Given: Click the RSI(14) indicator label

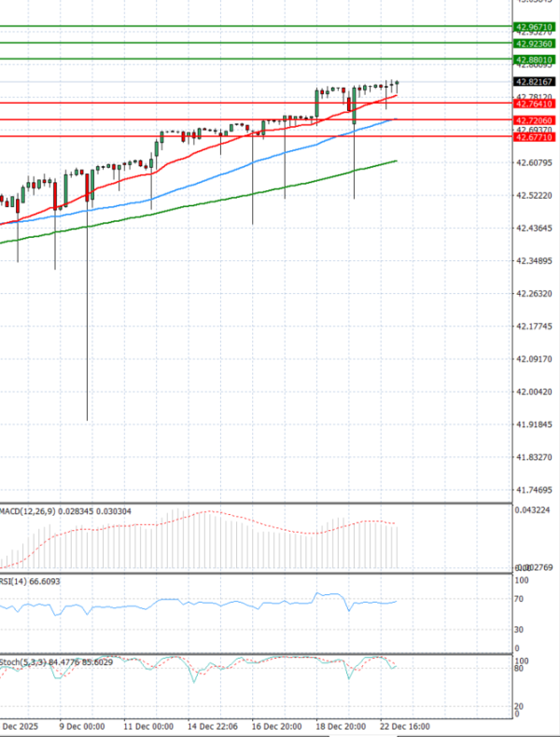Looking at the screenshot, I should (x=16, y=580).
